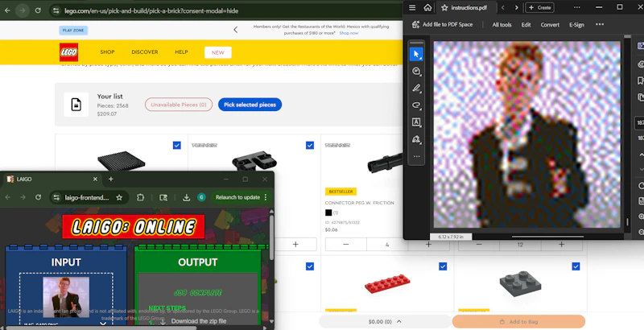Uncheck the Technic beam piece checkbox
This screenshot has width=644, height=330.
coord(310,146)
